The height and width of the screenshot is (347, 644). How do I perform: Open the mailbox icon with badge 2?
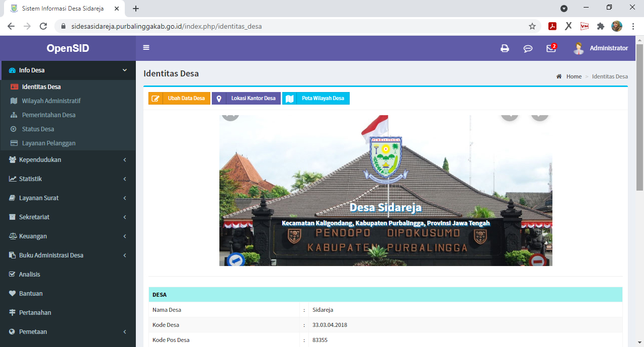tap(551, 48)
